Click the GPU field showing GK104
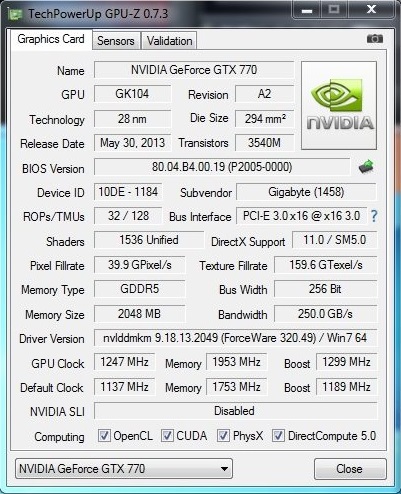 132,94
